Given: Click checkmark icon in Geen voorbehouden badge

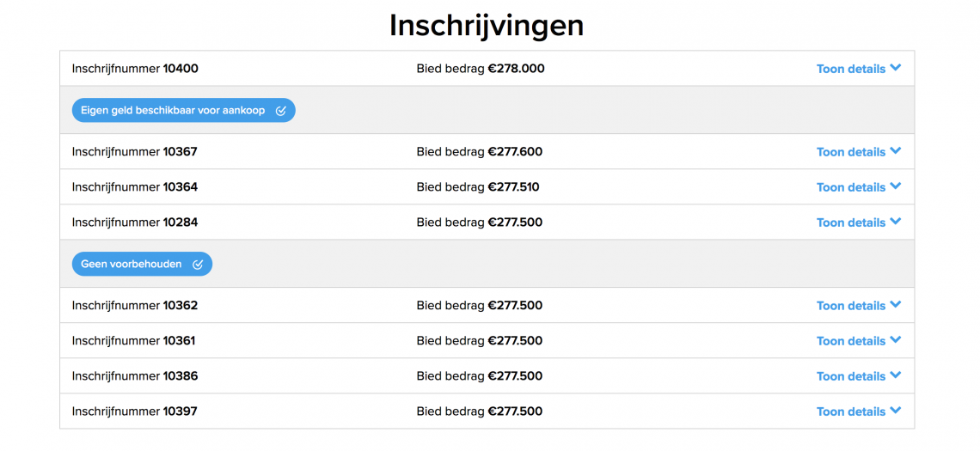Looking at the screenshot, I should 198,265.
